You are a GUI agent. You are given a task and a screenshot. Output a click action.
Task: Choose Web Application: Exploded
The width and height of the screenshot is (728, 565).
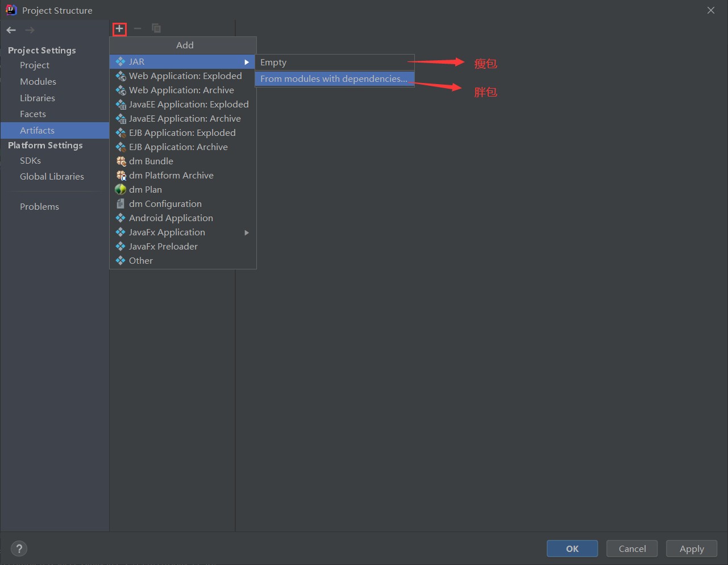point(183,76)
